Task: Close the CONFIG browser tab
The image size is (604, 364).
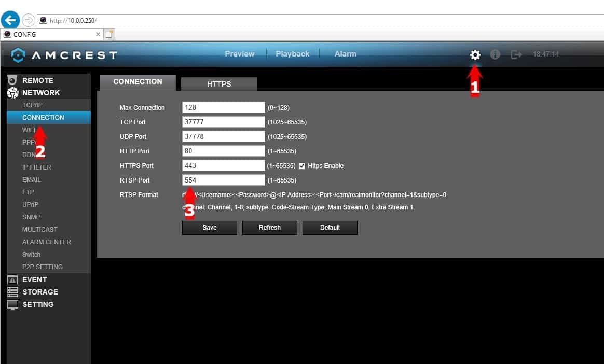Action: coord(98,34)
